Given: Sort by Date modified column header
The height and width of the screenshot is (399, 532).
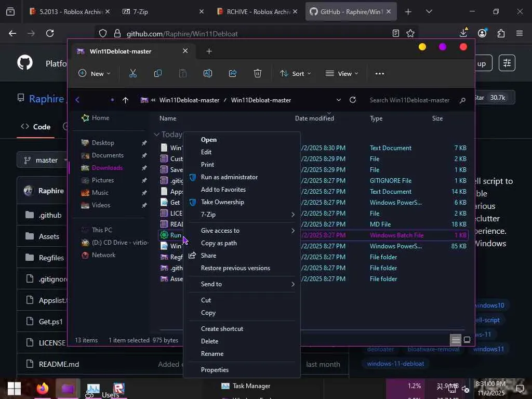Looking at the screenshot, I should (x=314, y=118).
